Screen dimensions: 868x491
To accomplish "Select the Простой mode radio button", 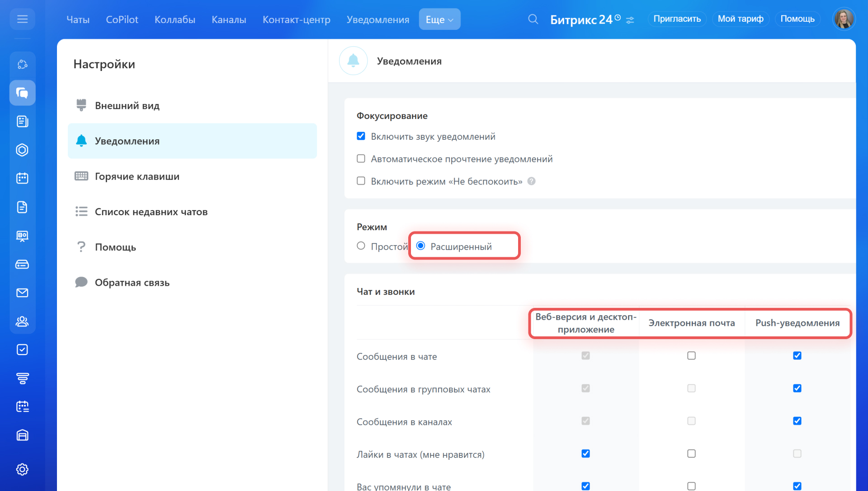I will click(361, 245).
